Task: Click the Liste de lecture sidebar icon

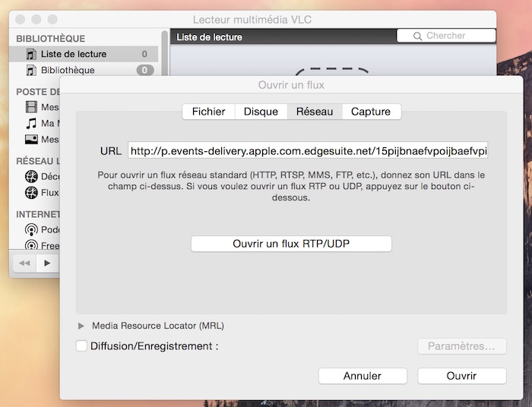Action: [x=31, y=54]
